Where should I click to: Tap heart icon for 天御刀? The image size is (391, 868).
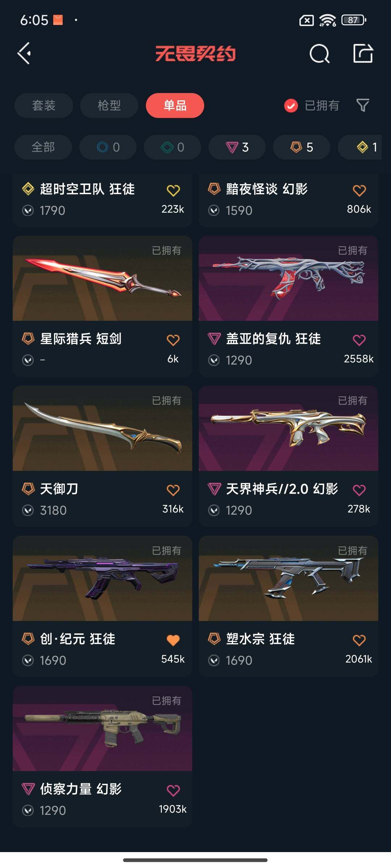(x=173, y=490)
